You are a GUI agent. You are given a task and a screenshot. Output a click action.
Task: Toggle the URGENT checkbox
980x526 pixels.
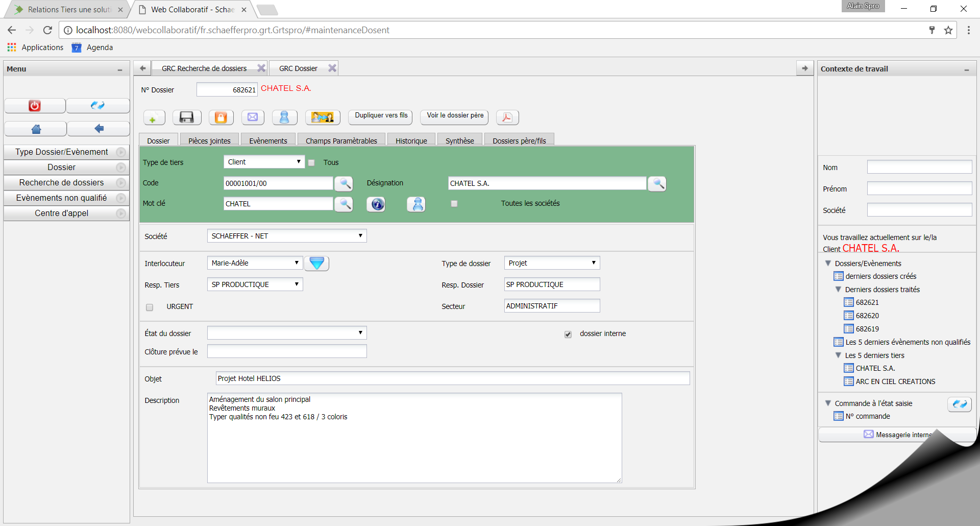click(150, 307)
